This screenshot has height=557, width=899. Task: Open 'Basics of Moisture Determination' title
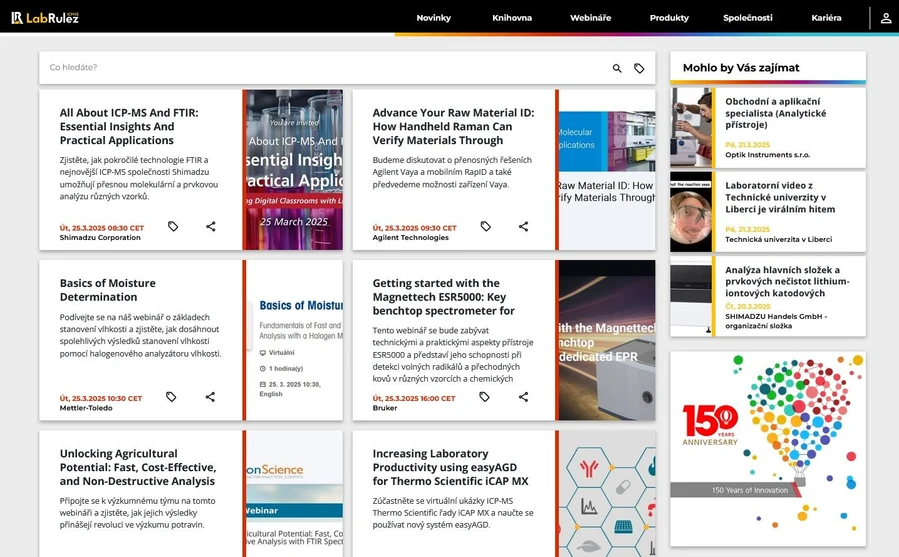pos(108,290)
